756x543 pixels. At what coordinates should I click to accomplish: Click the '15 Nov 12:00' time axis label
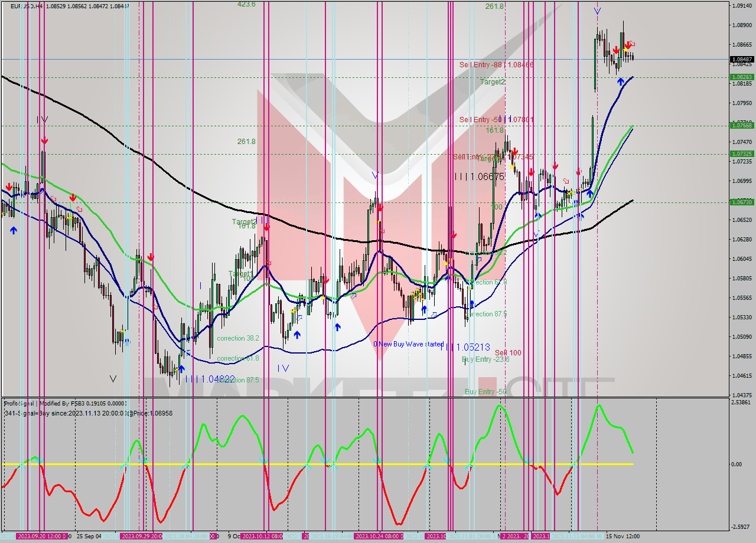623,536
